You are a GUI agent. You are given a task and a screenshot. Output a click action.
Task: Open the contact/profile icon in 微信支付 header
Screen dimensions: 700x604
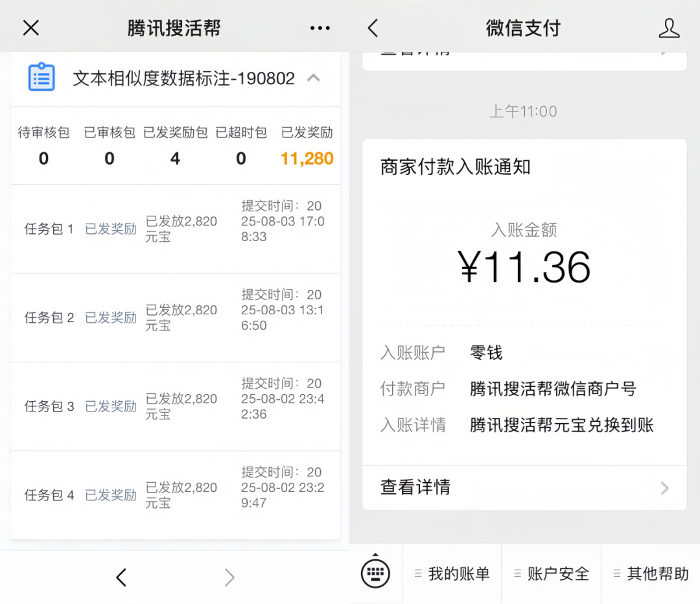pos(669,28)
